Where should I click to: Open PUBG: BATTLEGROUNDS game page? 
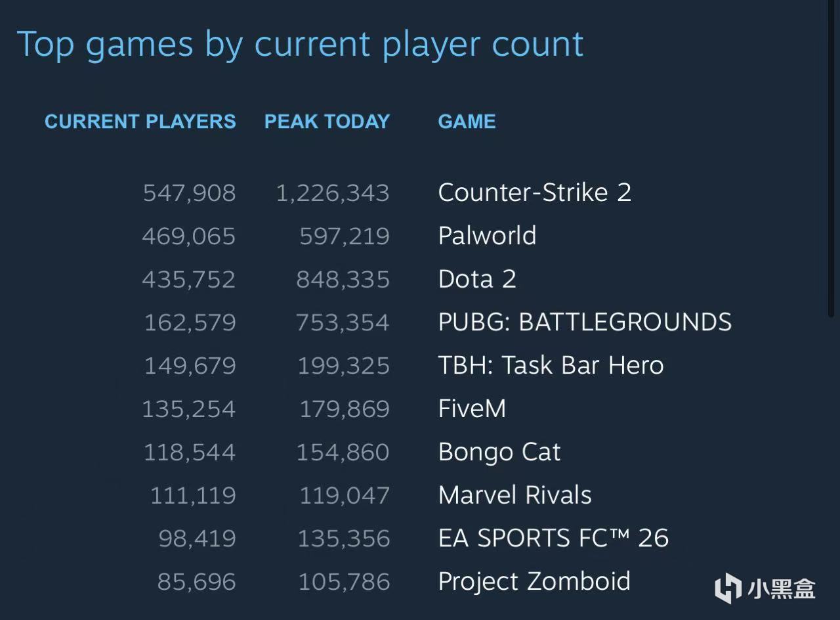tap(585, 322)
